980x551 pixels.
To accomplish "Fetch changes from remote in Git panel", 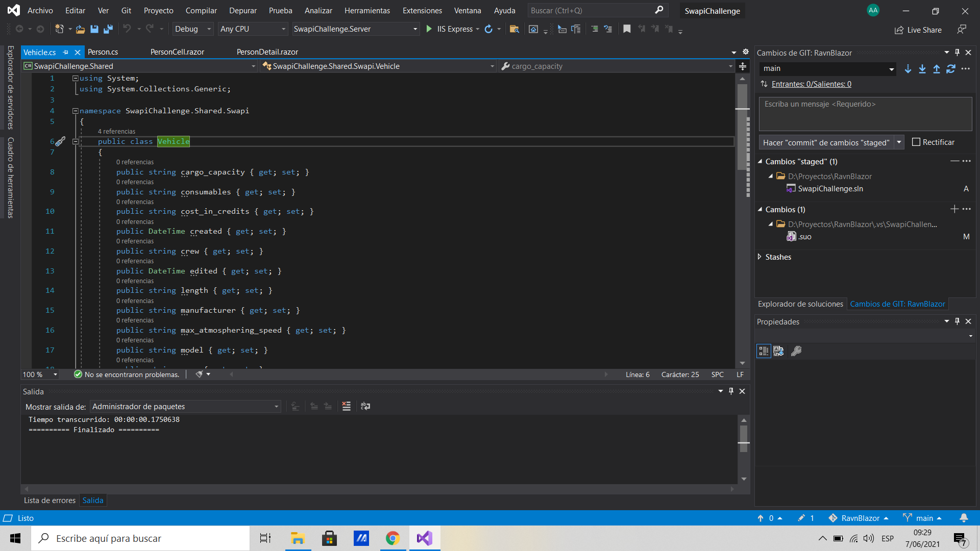I will tap(908, 68).
